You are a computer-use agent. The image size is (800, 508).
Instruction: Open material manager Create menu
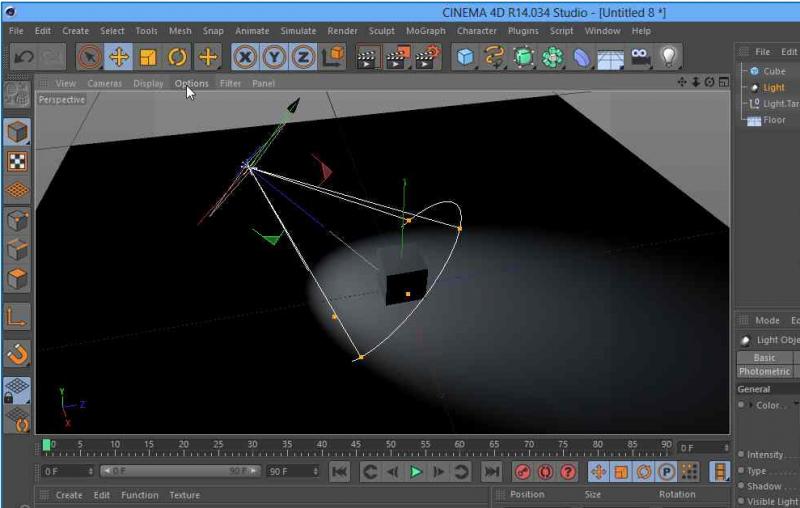point(69,495)
